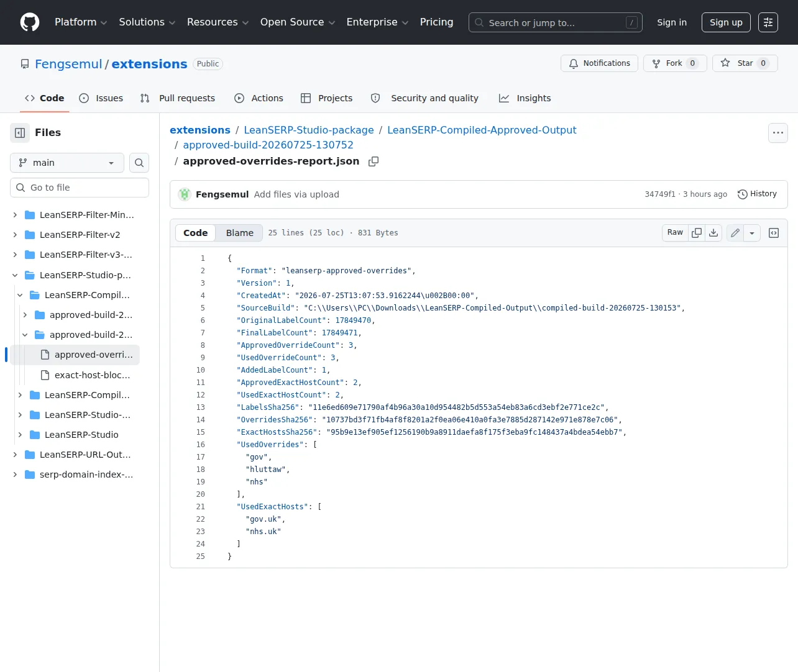Focus the Go to file input
This screenshot has width=798, height=672.
tap(80, 188)
